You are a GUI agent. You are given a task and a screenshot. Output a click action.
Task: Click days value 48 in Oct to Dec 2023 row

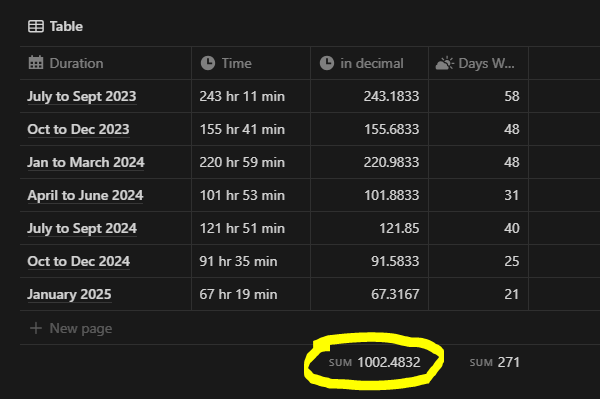coord(512,129)
